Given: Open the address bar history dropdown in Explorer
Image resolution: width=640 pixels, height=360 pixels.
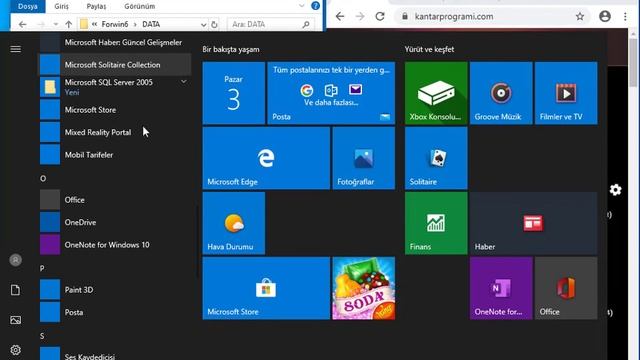Looking at the screenshot, I should 204,24.
